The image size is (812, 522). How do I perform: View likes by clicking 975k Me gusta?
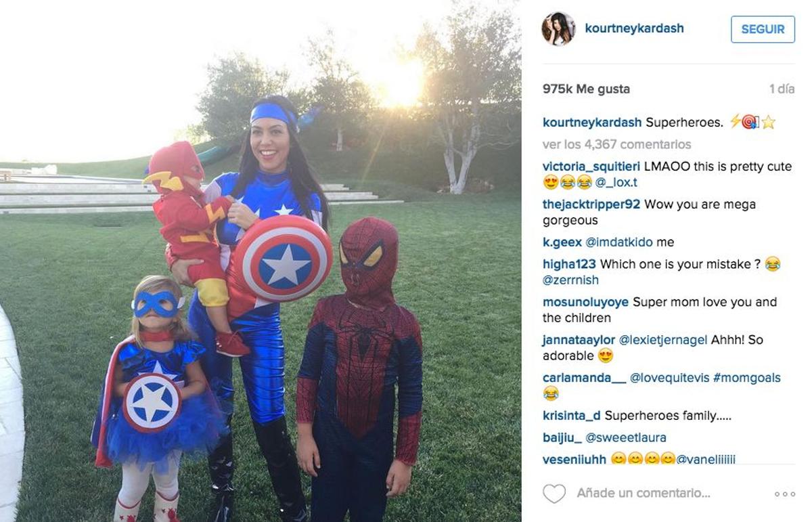[x=586, y=89]
